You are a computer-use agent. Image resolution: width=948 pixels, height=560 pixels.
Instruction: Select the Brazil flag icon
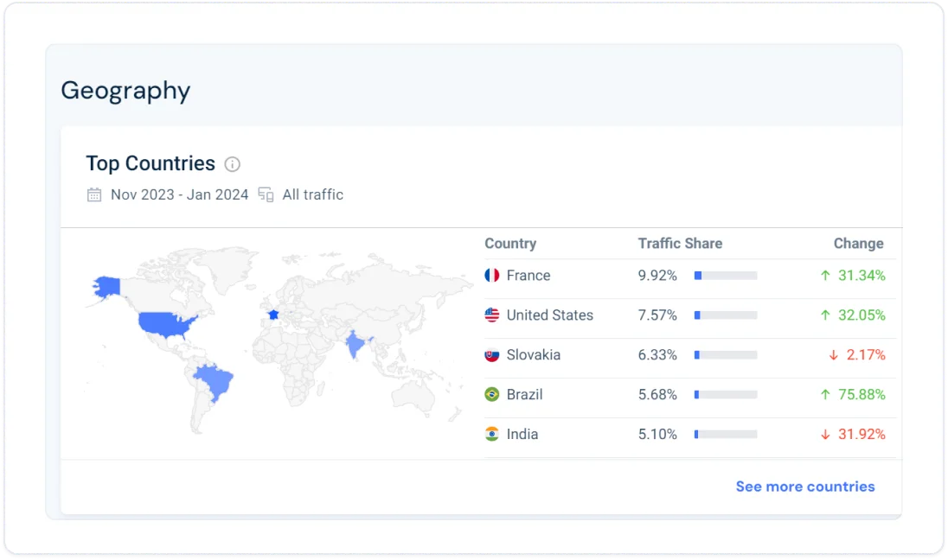click(x=491, y=394)
